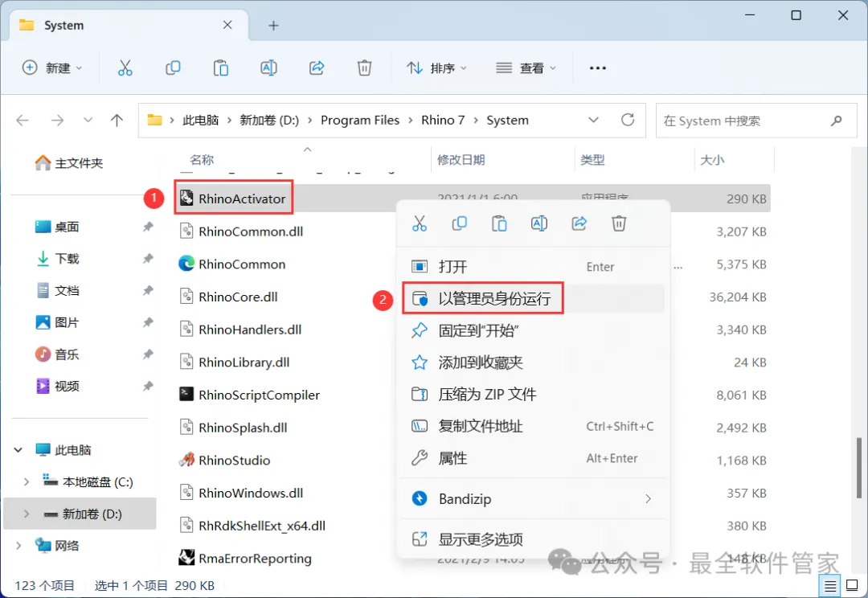868x598 pixels.
Task: Click the Paste icon in the top toolbar
Action: [221, 68]
